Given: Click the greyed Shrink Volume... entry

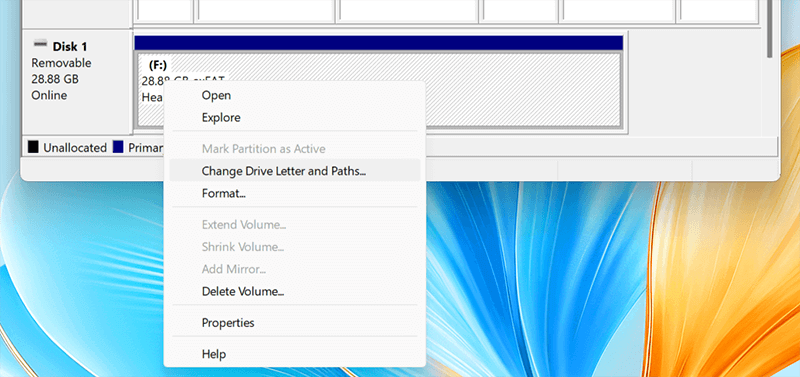Looking at the screenshot, I should (294, 247).
